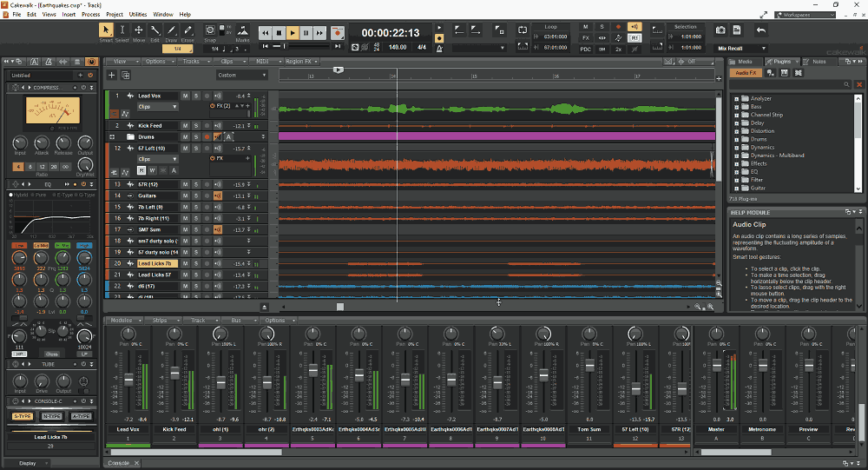Click Region FX menu button
This screenshot has width=868, height=470.
[x=301, y=62]
